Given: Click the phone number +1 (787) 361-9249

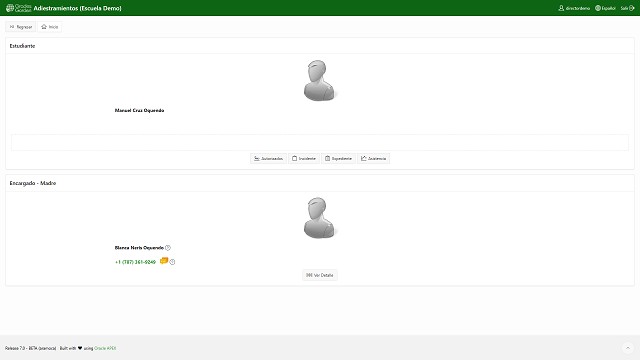Looking at the screenshot, I should [x=135, y=262].
